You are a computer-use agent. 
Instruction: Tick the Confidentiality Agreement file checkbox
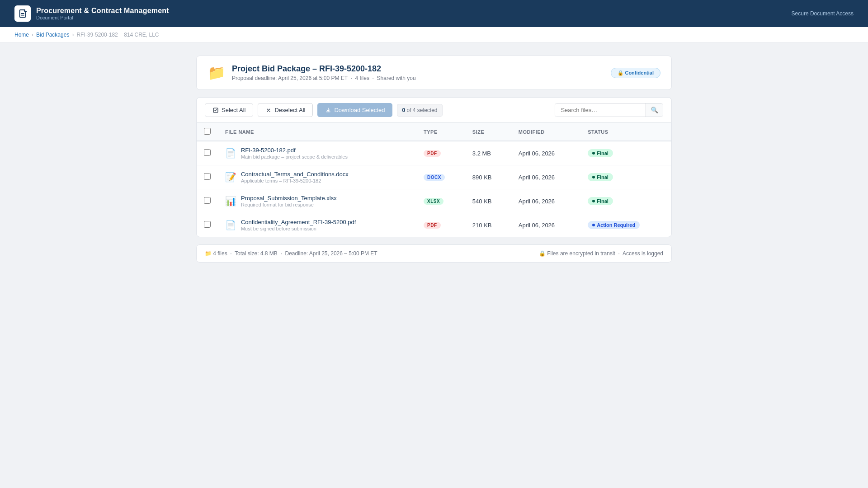click(207, 225)
